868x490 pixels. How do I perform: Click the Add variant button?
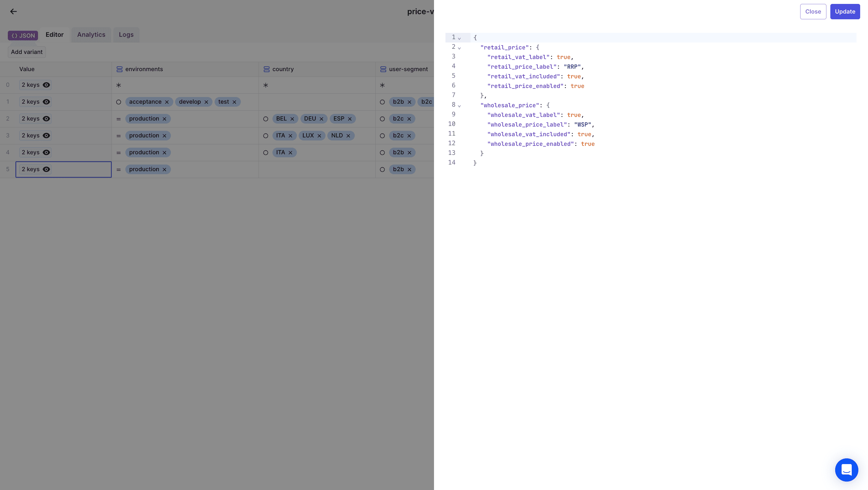[x=27, y=52]
